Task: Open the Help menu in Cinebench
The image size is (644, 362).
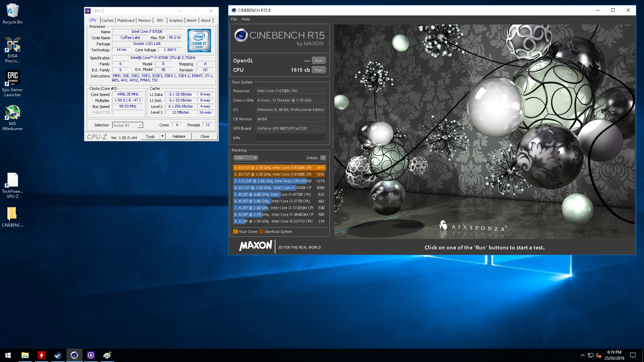Action: (x=246, y=19)
